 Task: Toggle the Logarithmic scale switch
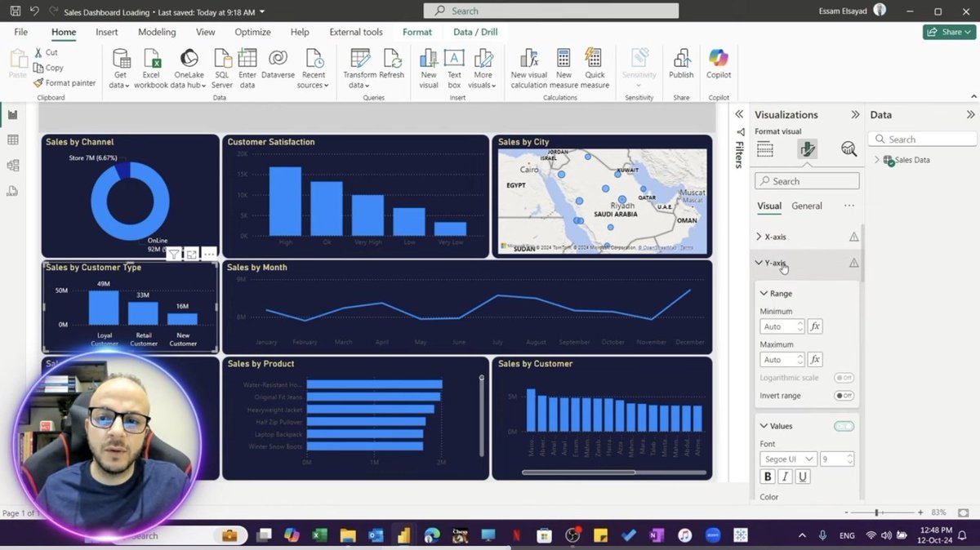[x=844, y=378]
